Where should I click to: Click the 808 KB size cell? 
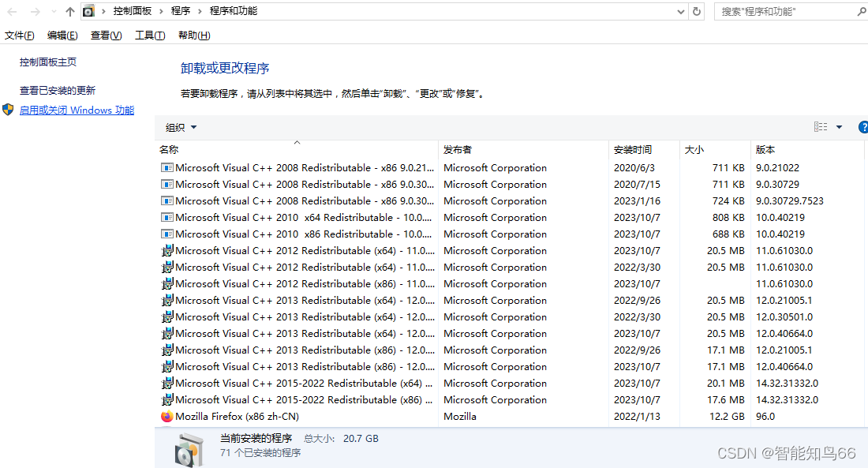pyautogui.click(x=728, y=218)
